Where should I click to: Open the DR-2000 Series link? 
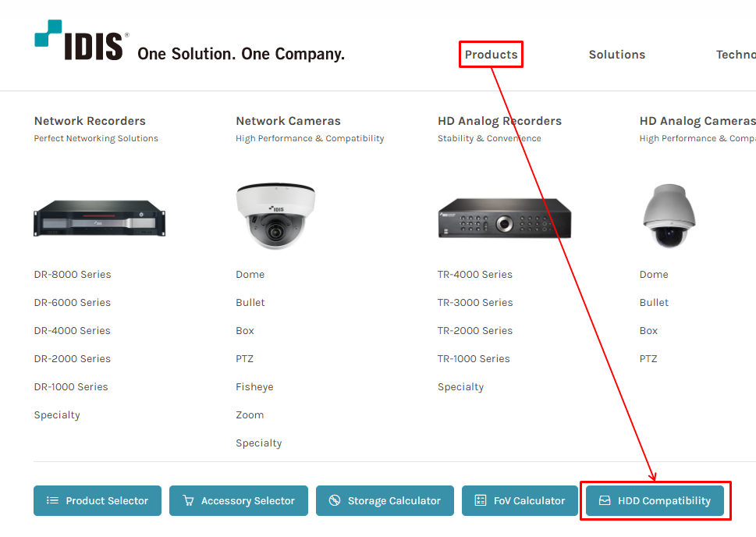pyautogui.click(x=73, y=358)
